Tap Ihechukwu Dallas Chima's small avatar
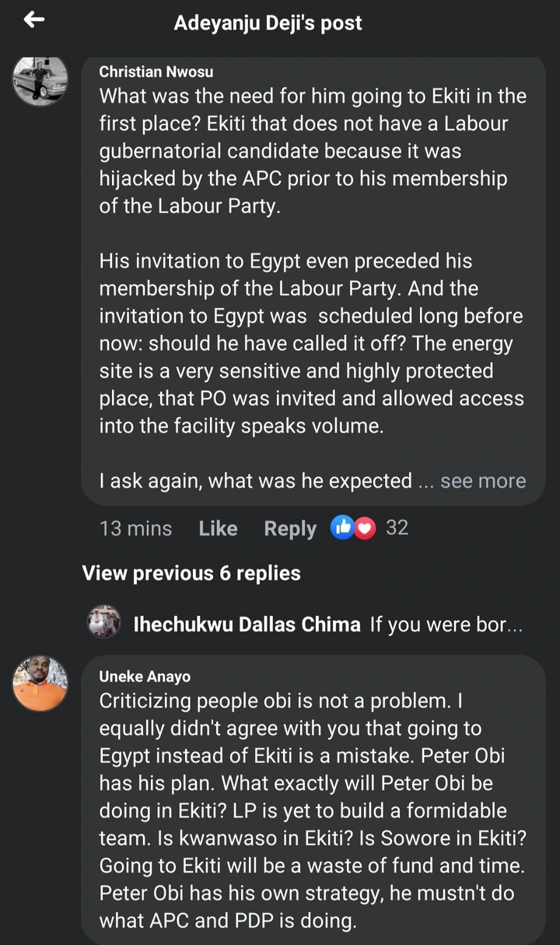This screenshot has height=945, width=560. [x=103, y=622]
